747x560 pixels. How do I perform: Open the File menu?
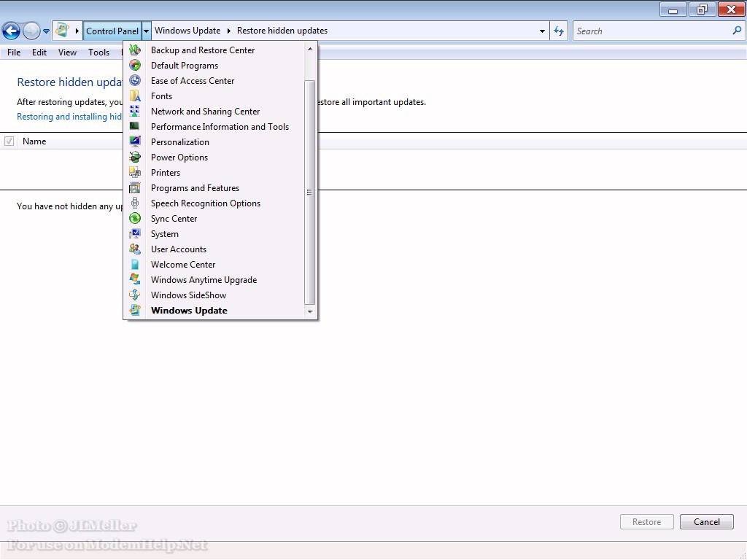[14, 52]
